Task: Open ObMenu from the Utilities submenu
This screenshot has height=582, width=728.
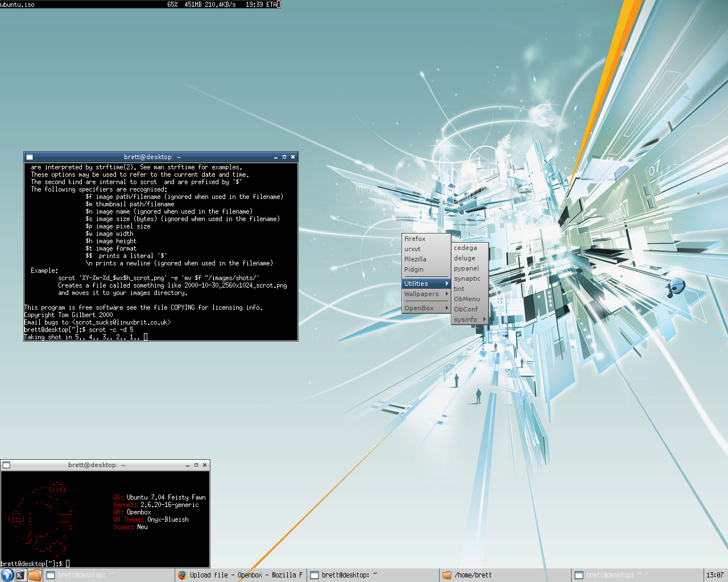Action: (x=470, y=299)
